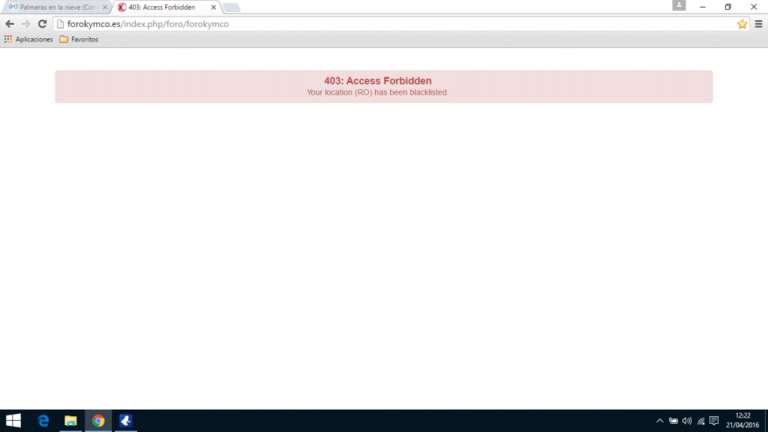Click the Chrome taskbar icon
Viewport: 768px width, 432px height.
98,421
